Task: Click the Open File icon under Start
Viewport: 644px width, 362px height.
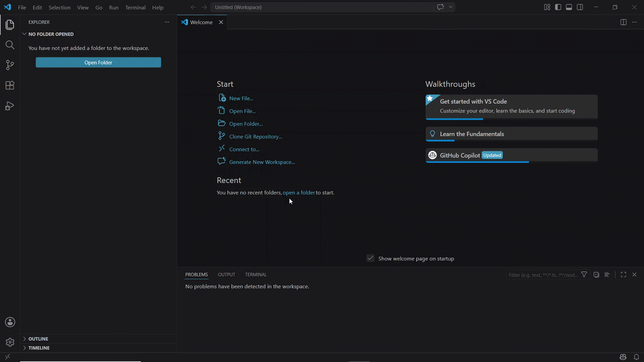Action: coord(222,111)
